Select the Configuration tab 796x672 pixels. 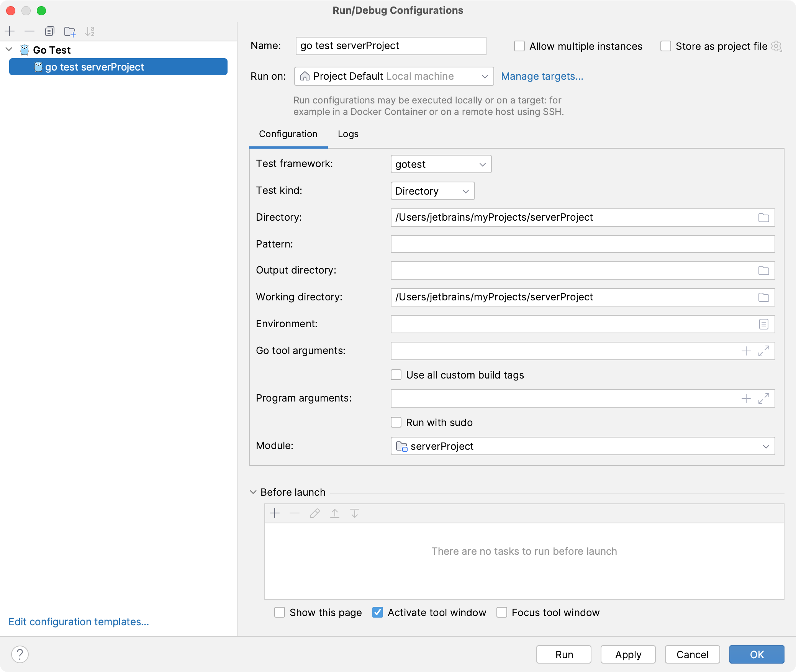click(x=288, y=134)
